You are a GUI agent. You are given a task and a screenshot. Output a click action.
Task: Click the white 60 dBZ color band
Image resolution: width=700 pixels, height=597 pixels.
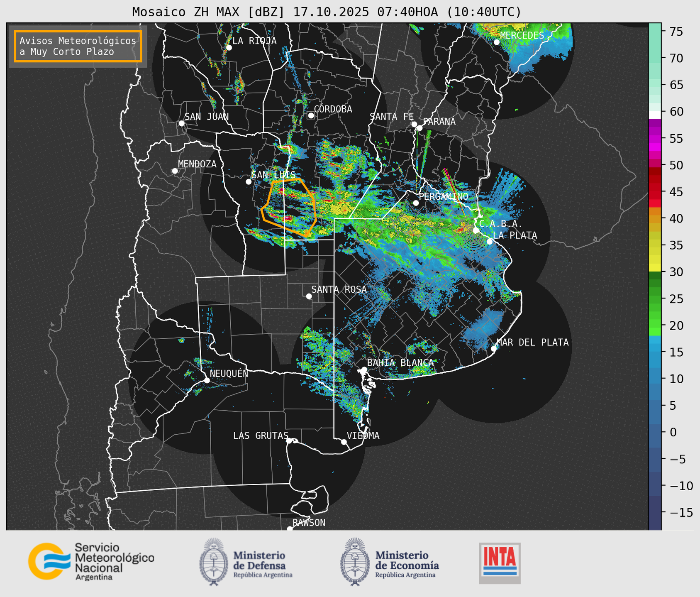(x=654, y=115)
